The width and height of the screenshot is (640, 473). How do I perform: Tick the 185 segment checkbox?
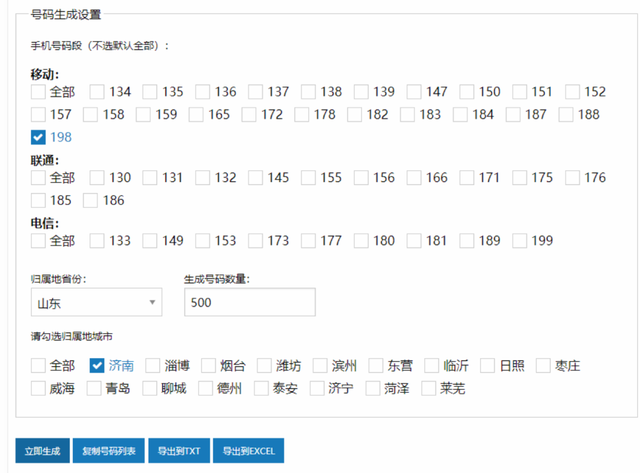[38, 201]
